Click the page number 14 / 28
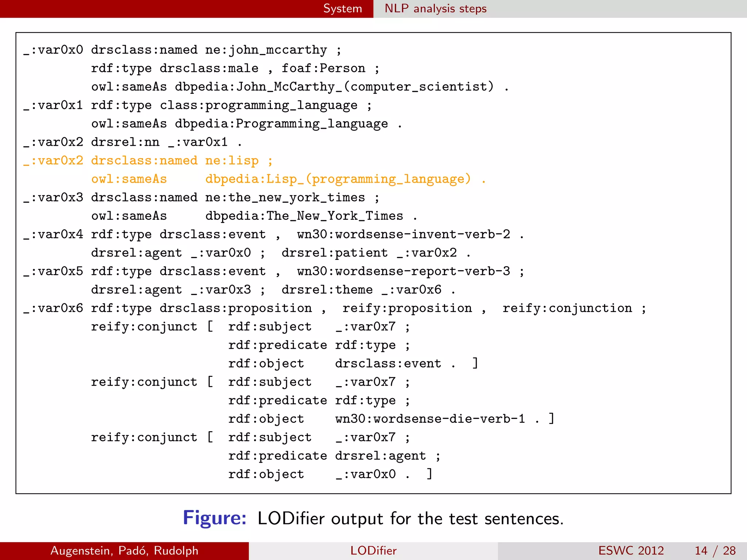 tap(715, 551)
